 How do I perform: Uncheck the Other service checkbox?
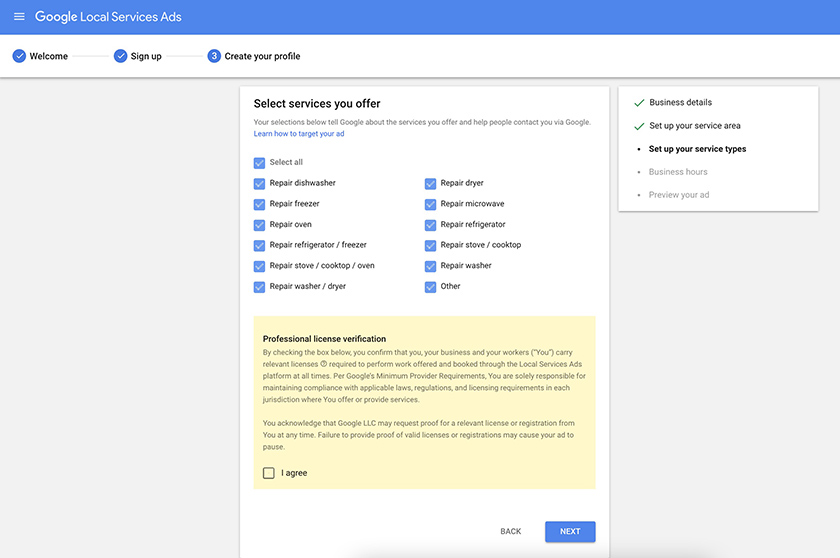pyautogui.click(x=430, y=287)
